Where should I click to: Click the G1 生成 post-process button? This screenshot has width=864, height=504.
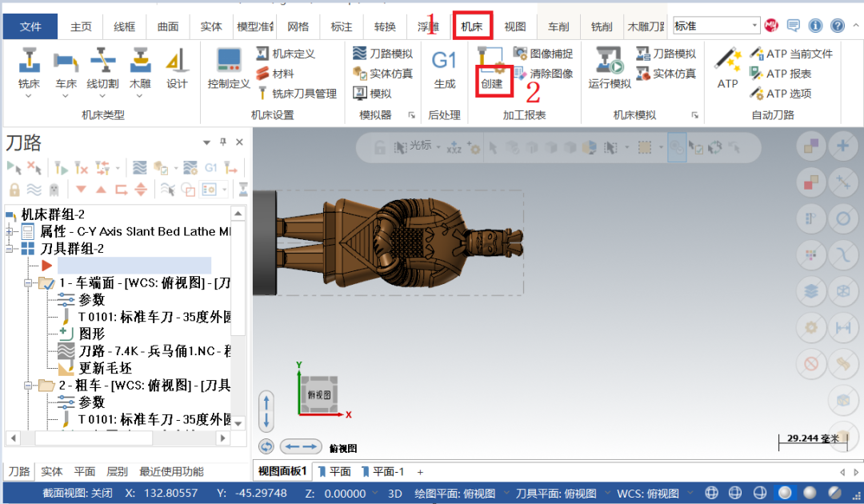[x=444, y=68]
